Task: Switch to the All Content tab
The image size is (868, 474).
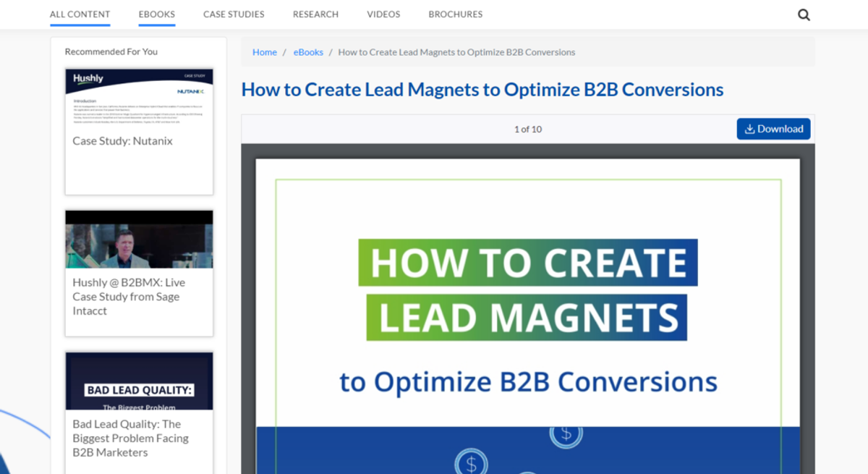Action: (80, 14)
